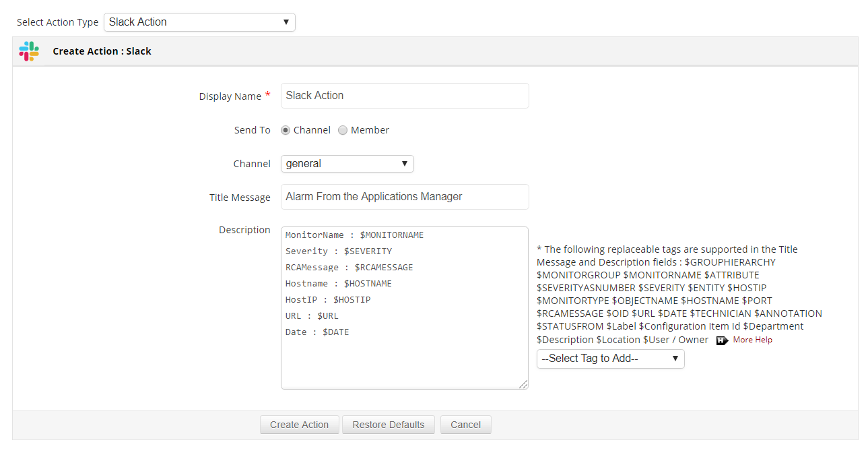Click the Create Action button
This screenshot has width=868, height=455.
click(299, 425)
